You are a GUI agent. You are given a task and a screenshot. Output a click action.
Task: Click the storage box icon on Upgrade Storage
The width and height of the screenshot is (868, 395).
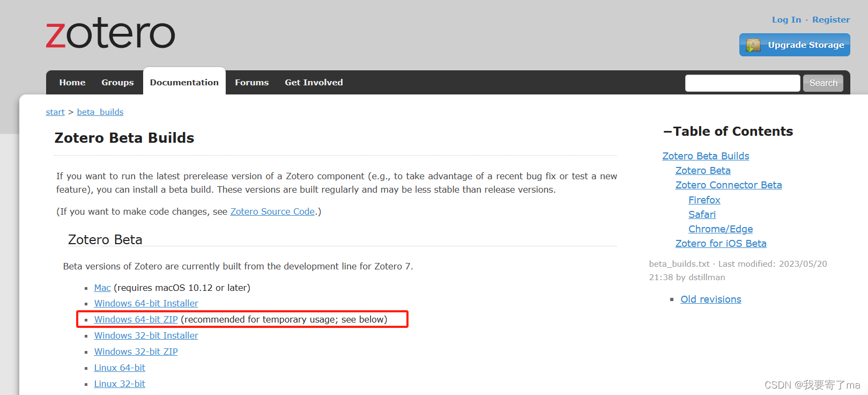pyautogui.click(x=753, y=45)
